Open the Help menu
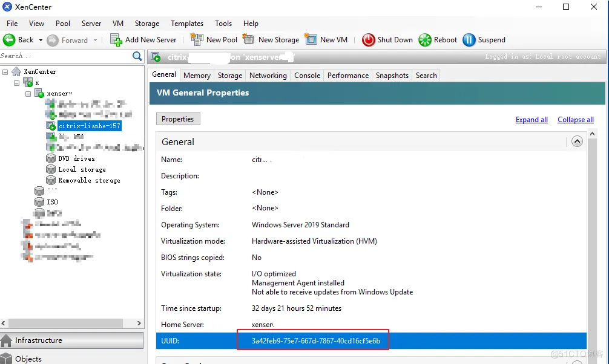609x364 pixels. coord(251,24)
